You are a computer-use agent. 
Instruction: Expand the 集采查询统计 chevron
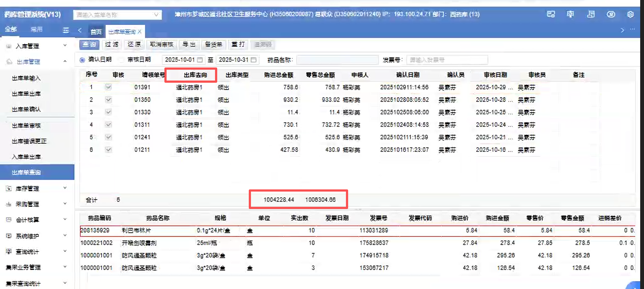pos(65,283)
